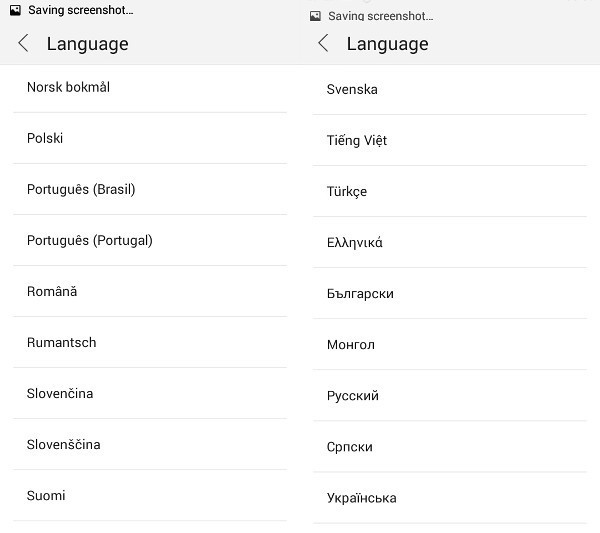Click the screenshot notification icon above Norsk list
The width and height of the screenshot is (600, 533).
(15, 10)
